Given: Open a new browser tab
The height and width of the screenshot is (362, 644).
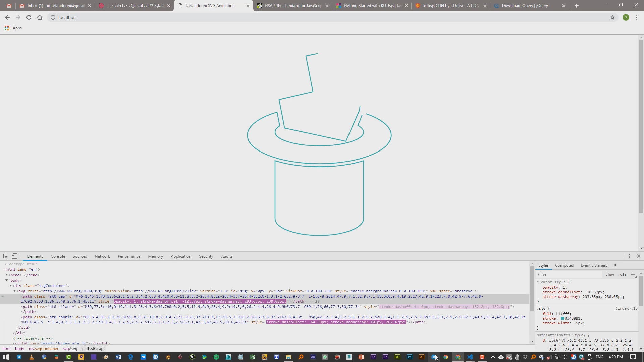Looking at the screenshot, I should (x=577, y=6).
